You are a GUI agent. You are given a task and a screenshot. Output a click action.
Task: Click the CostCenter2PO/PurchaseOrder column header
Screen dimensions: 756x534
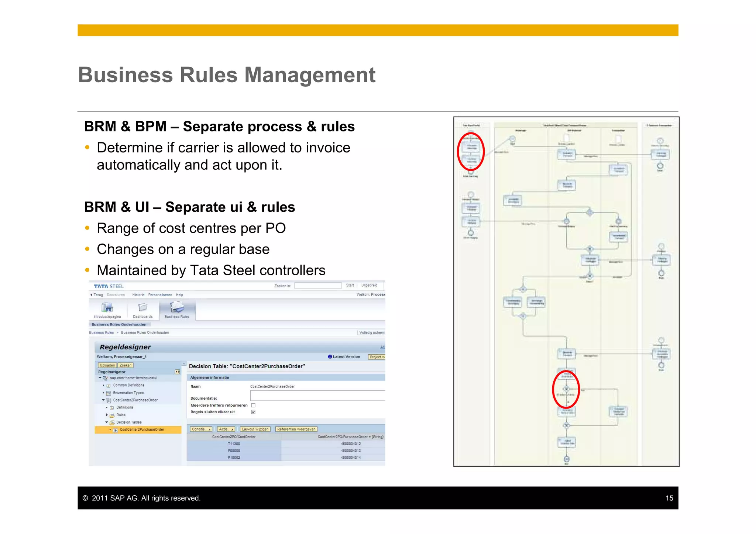point(333,437)
